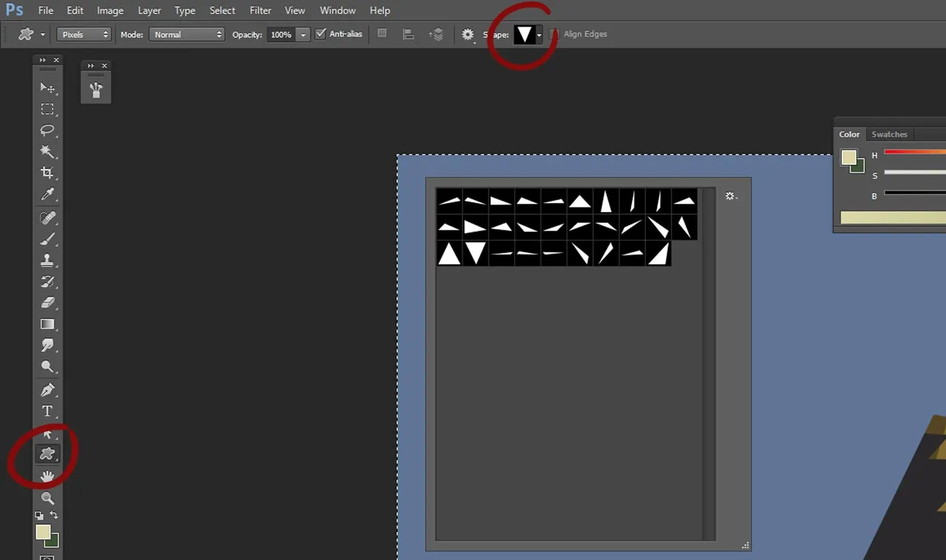Toggle the Align Edges checkbox
Screen dimensions: 946x560
(x=554, y=34)
